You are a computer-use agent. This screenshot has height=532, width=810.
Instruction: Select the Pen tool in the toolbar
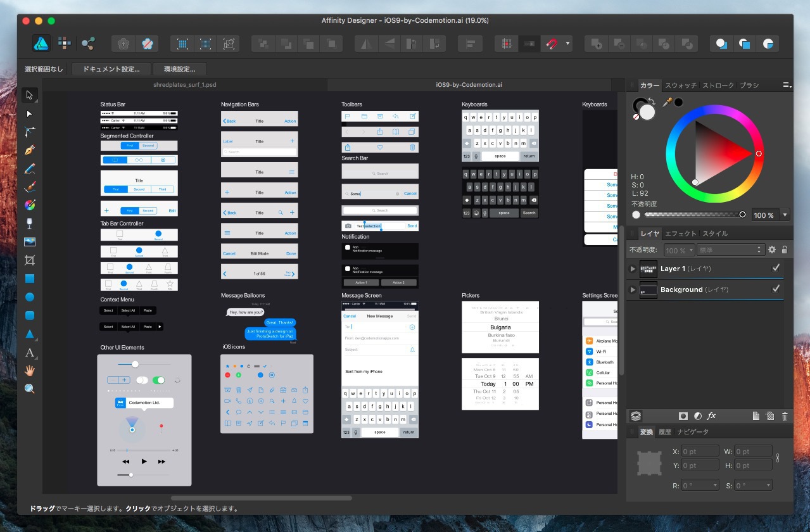(x=29, y=150)
